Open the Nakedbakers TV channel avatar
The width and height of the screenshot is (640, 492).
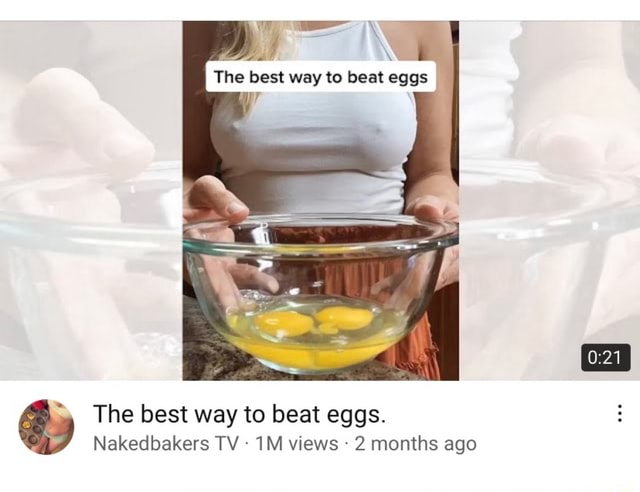[x=46, y=427]
